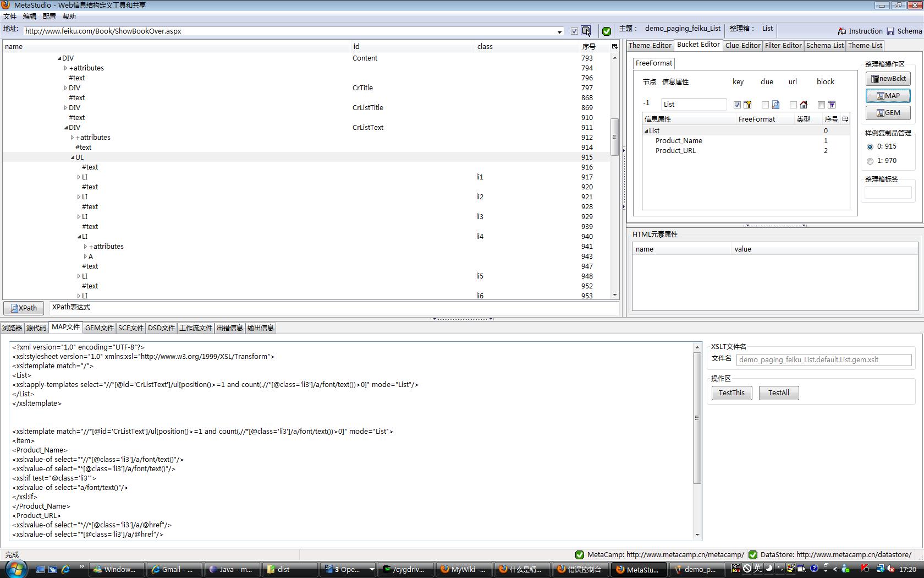Click the TestThis button

pyautogui.click(x=732, y=393)
